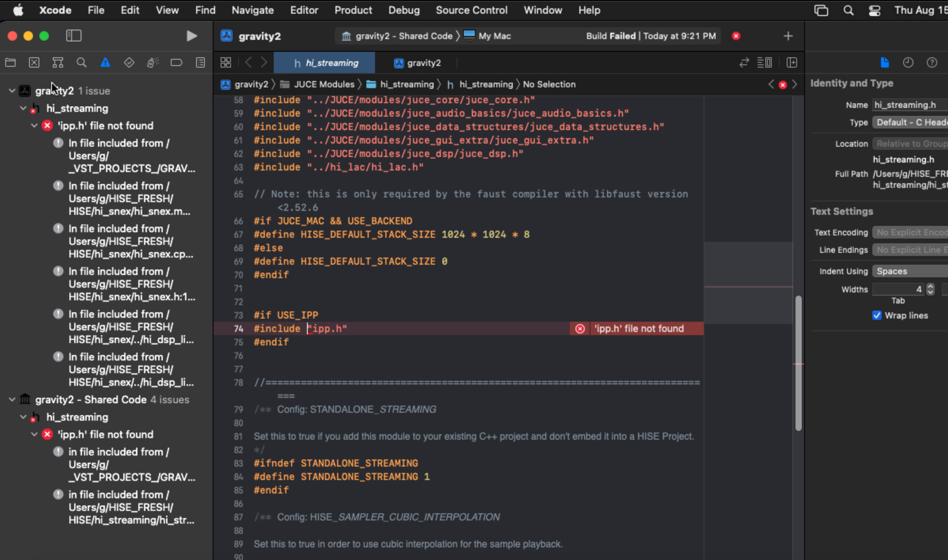Choose the My Mac run destination
The width and height of the screenshot is (948, 560).
click(487, 36)
